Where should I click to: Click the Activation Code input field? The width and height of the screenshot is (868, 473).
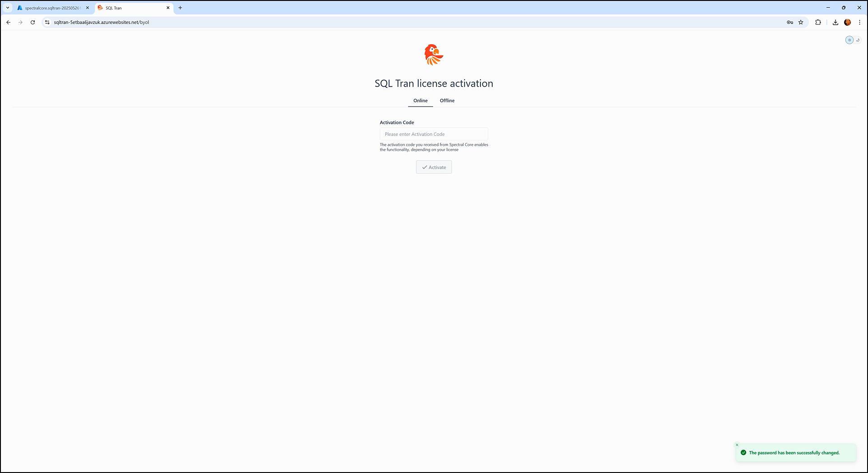pyautogui.click(x=434, y=134)
